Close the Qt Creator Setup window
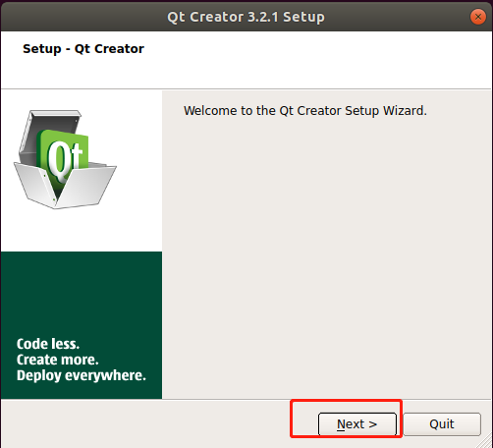Image resolution: width=493 pixels, height=448 pixels. pyautogui.click(x=478, y=17)
